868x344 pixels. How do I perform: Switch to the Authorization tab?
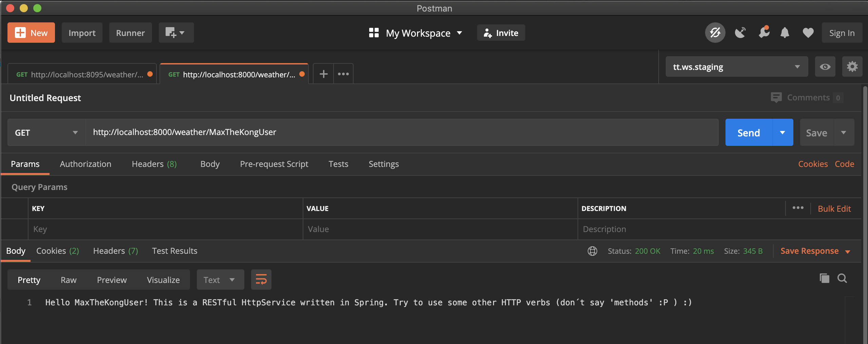click(x=86, y=164)
